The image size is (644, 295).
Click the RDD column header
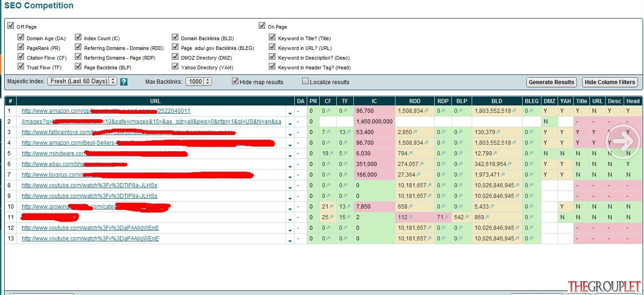pyautogui.click(x=415, y=101)
